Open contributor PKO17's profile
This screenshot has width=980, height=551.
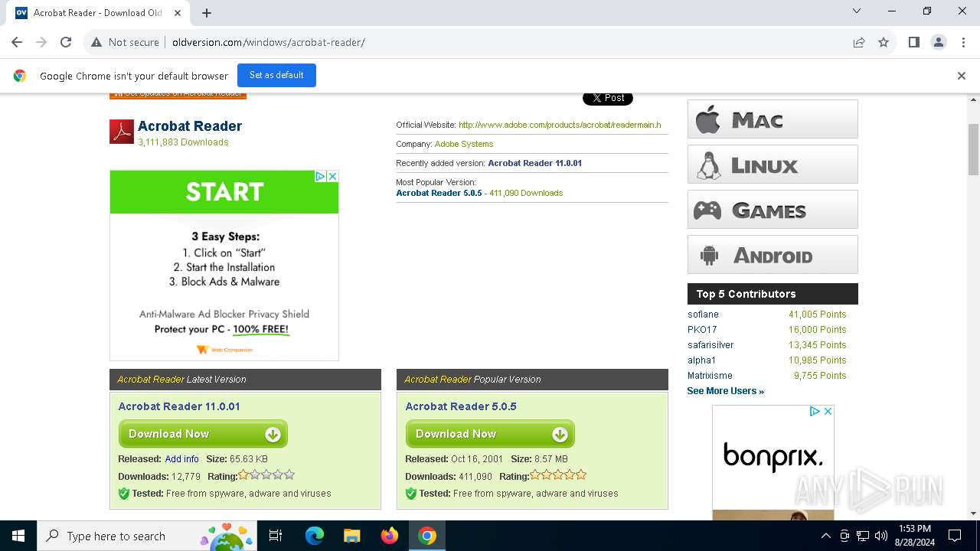pos(702,330)
